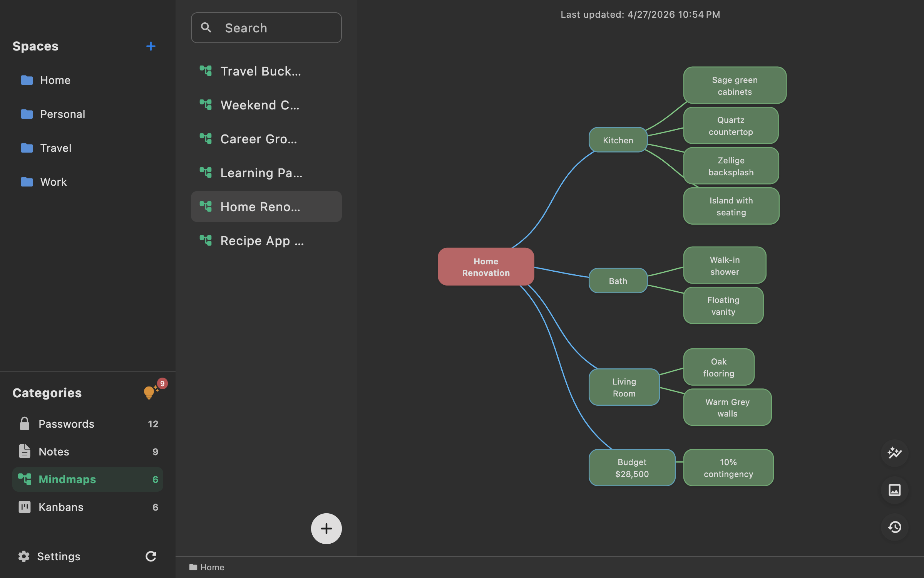The image size is (924, 578).
Task: Select the Living Room node
Action: click(624, 387)
